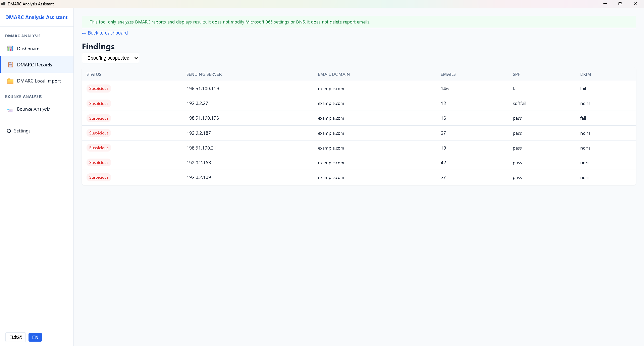644x346 pixels.
Task: Minimize the DMARC Analysis Assistant window
Action: click(605, 4)
